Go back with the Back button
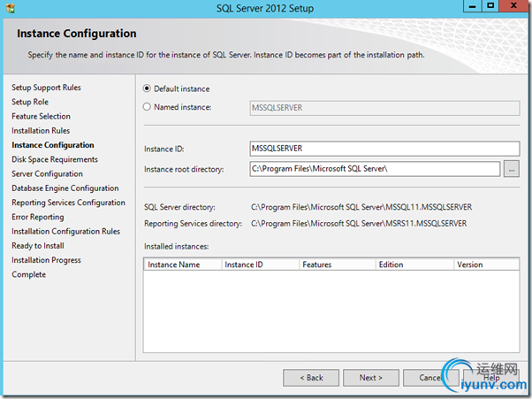 (x=311, y=378)
